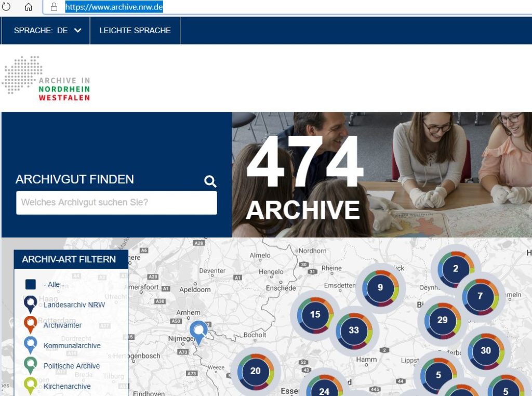Select the Kirchenarchive label

click(67, 386)
